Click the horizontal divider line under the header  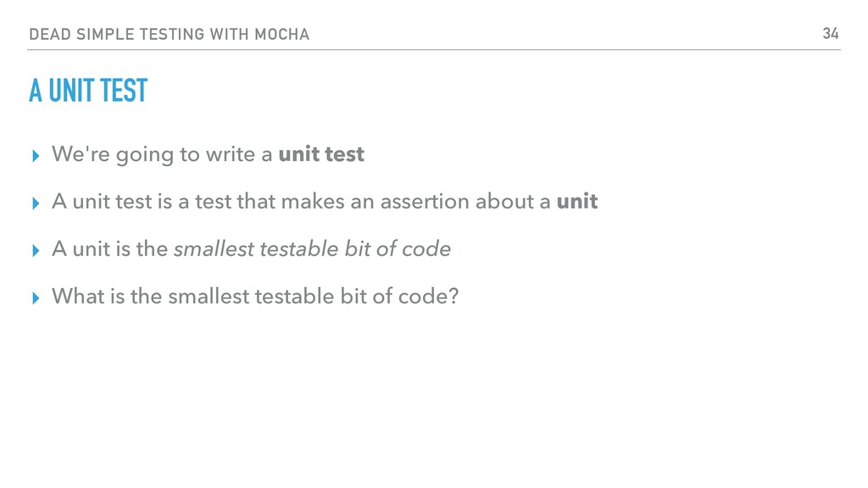click(434, 50)
